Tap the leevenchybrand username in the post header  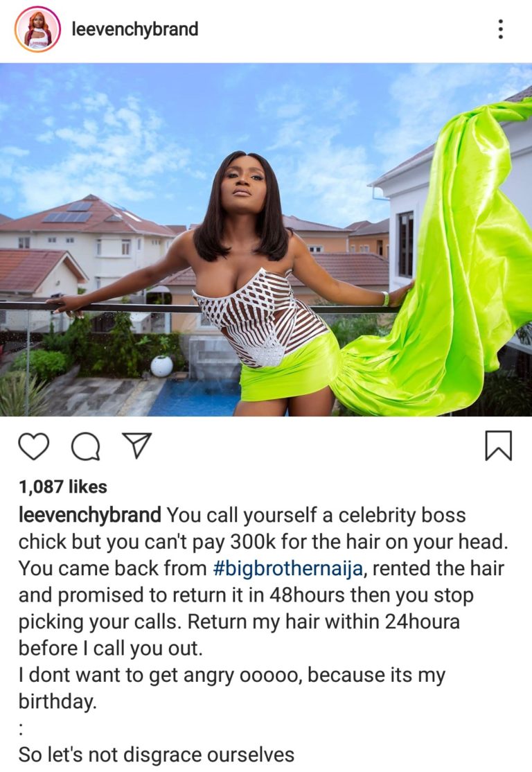[x=135, y=29]
